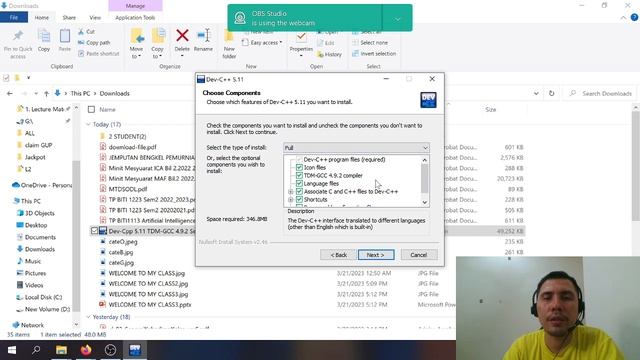Viewport: 640px width, 360px height.
Task: Open the File menu tab
Action: click(x=14, y=18)
